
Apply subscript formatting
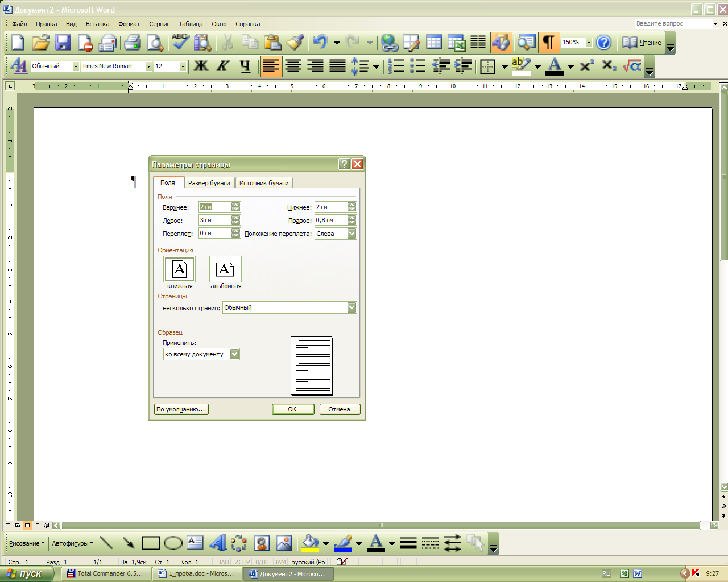pos(609,66)
